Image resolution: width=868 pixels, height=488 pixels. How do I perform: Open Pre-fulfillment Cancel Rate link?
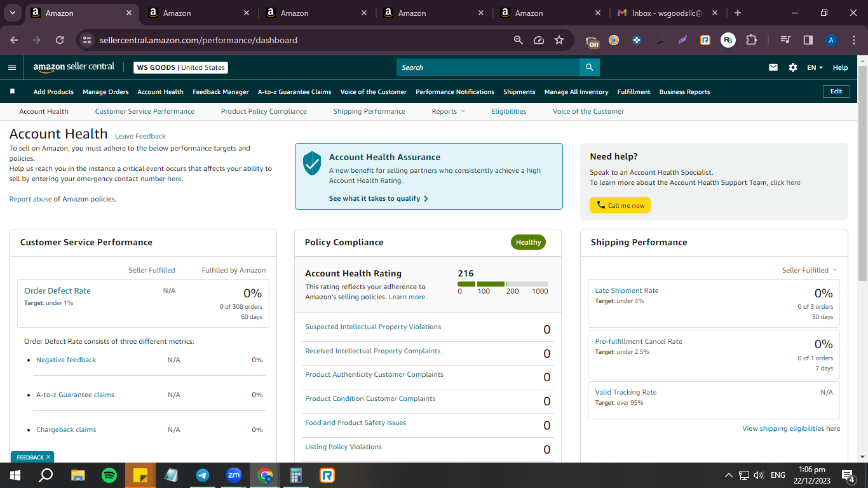click(639, 341)
